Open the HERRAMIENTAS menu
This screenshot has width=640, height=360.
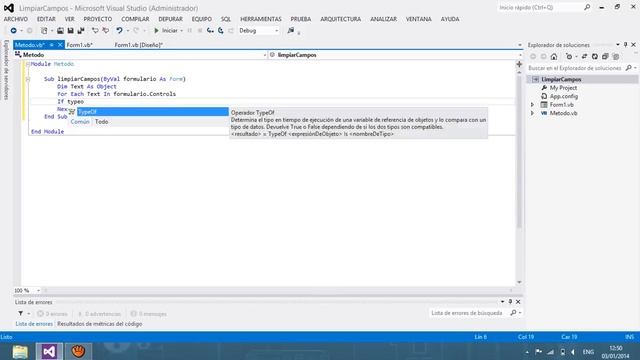coord(261,19)
